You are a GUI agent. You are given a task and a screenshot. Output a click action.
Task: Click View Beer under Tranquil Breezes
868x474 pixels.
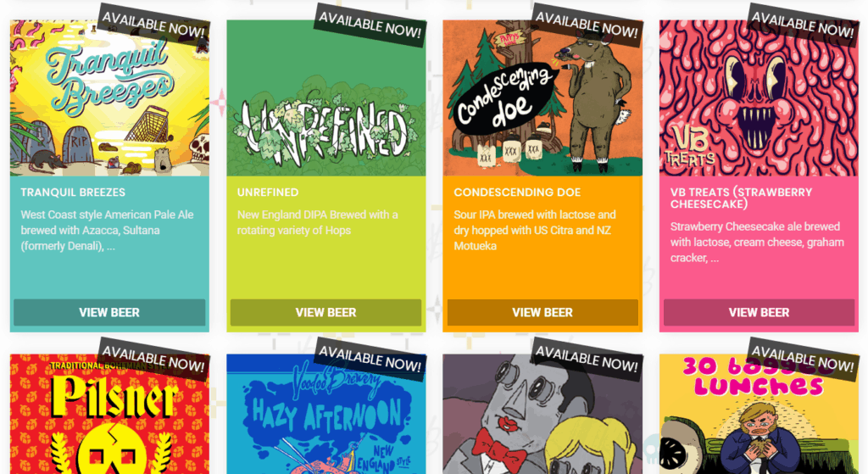109,312
